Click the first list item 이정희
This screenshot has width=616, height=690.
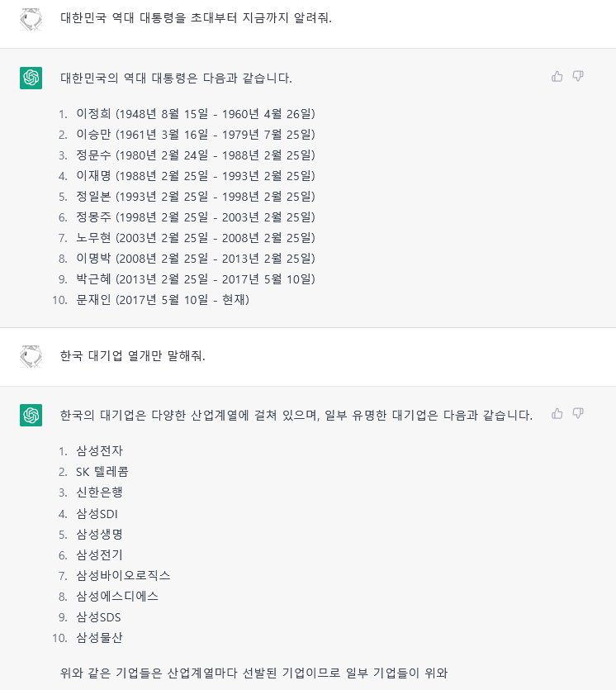(195, 114)
